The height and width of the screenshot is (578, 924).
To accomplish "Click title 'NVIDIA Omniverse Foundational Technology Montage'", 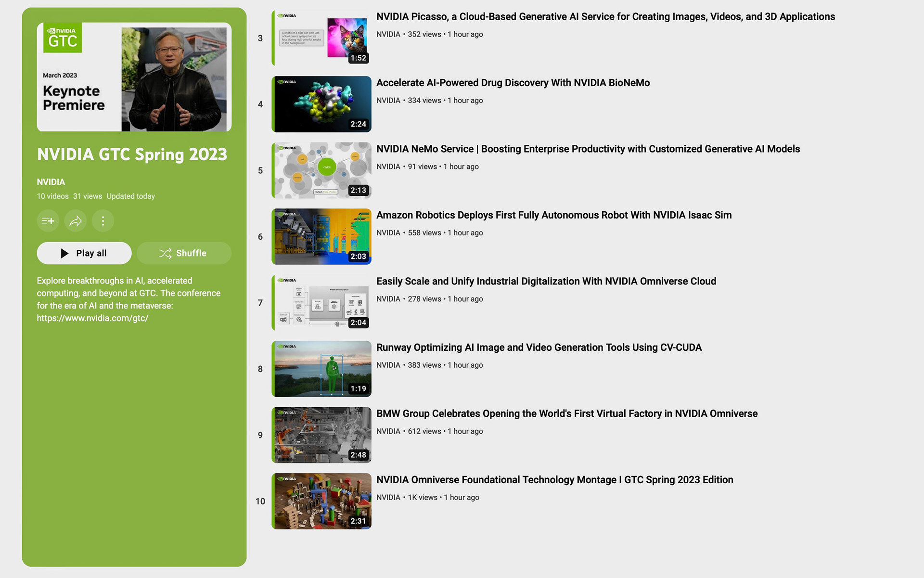I will click(x=555, y=480).
